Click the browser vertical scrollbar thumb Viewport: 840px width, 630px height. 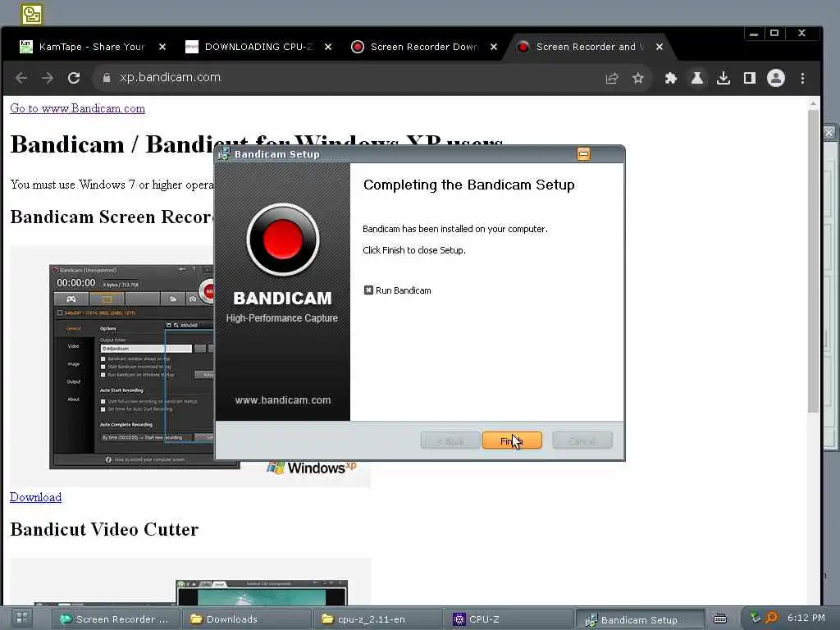pos(813,261)
